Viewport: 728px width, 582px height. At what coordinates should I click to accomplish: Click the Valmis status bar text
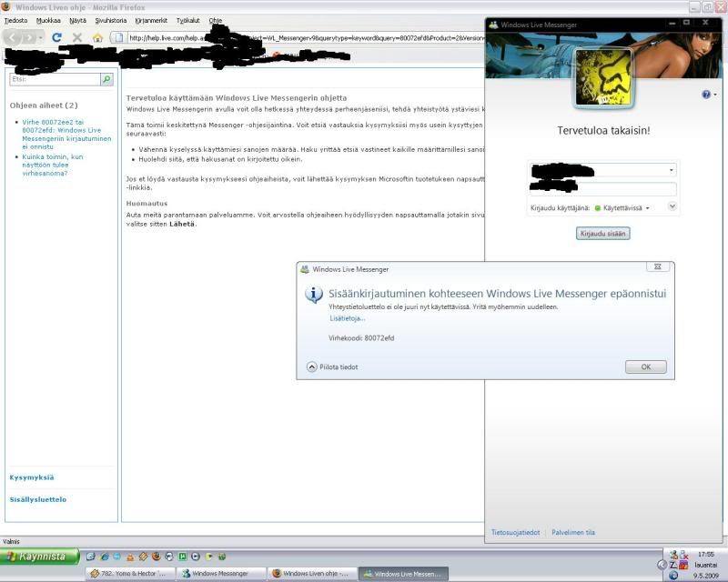[11, 541]
